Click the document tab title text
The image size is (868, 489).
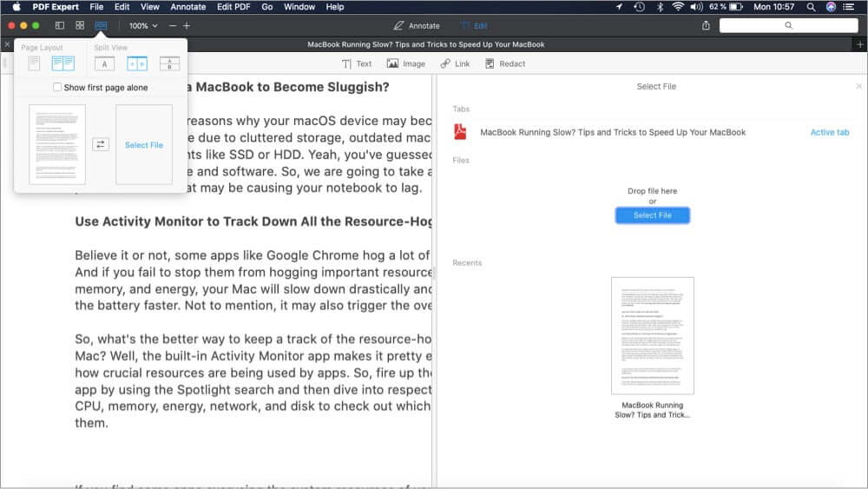point(425,44)
